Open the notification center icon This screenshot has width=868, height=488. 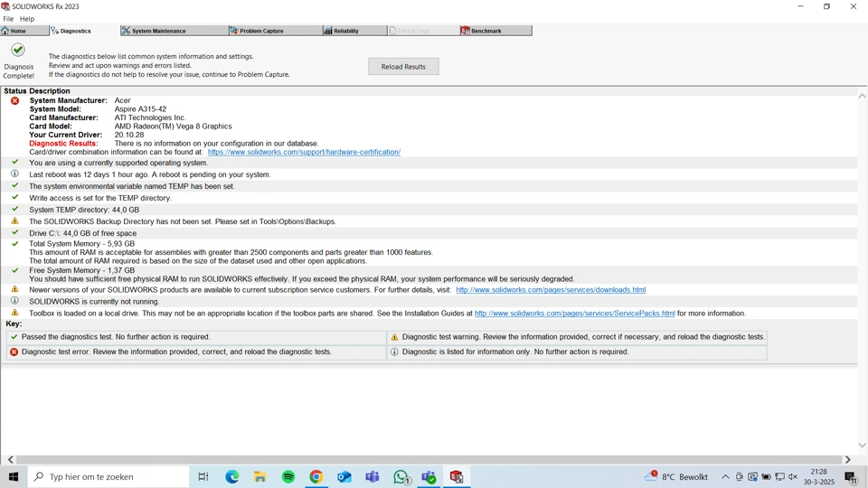[852, 476]
